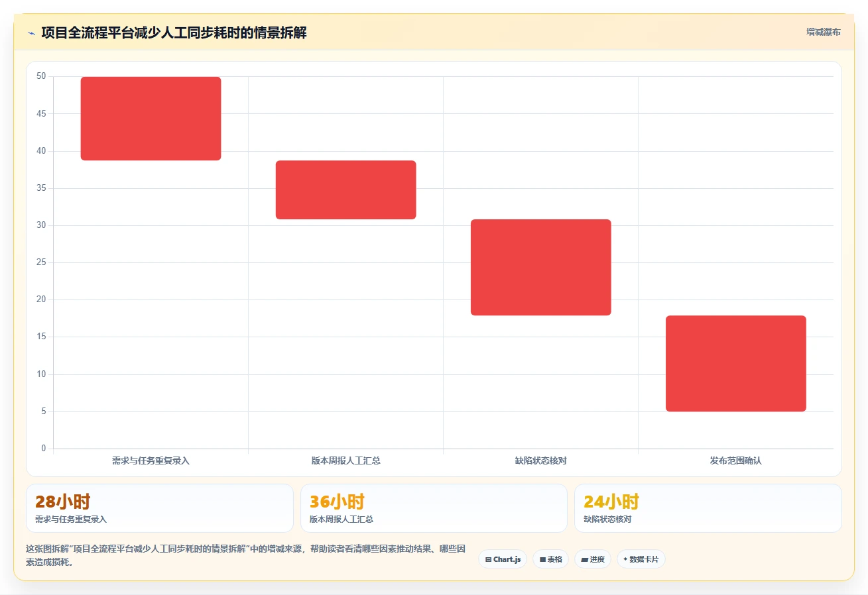
Task: Click the red bar for 版本周报人工汇总
Action: tap(346, 189)
